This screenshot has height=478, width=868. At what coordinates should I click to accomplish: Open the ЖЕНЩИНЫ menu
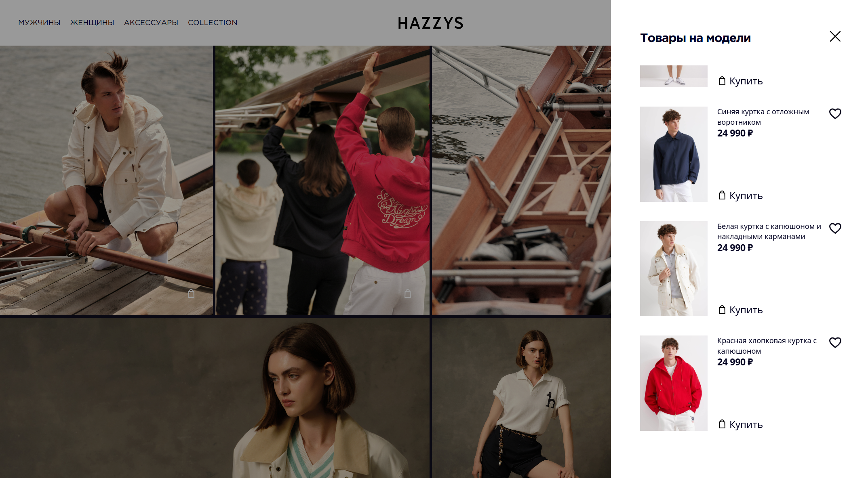point(92,23)
